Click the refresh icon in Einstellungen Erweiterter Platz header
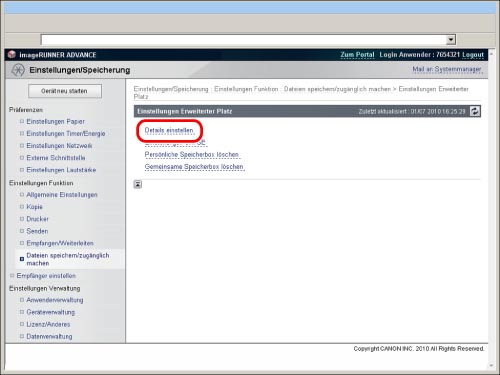The image size is (500, 375). click(475, 111)
